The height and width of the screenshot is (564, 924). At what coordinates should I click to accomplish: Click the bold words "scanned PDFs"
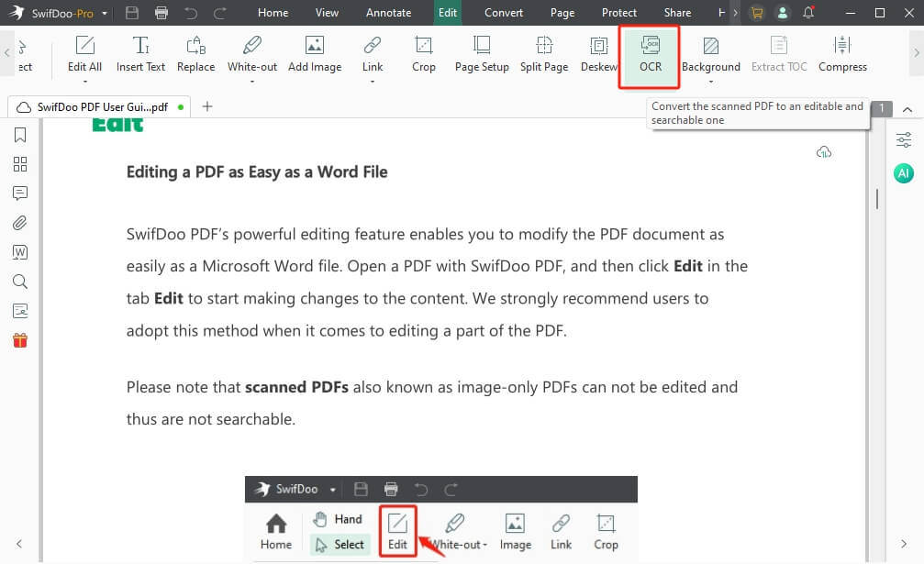296,387
